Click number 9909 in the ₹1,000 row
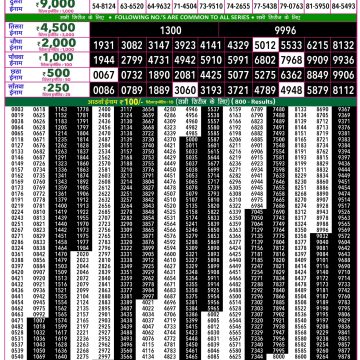Screen dimensions: 360x360 (317, 60)
